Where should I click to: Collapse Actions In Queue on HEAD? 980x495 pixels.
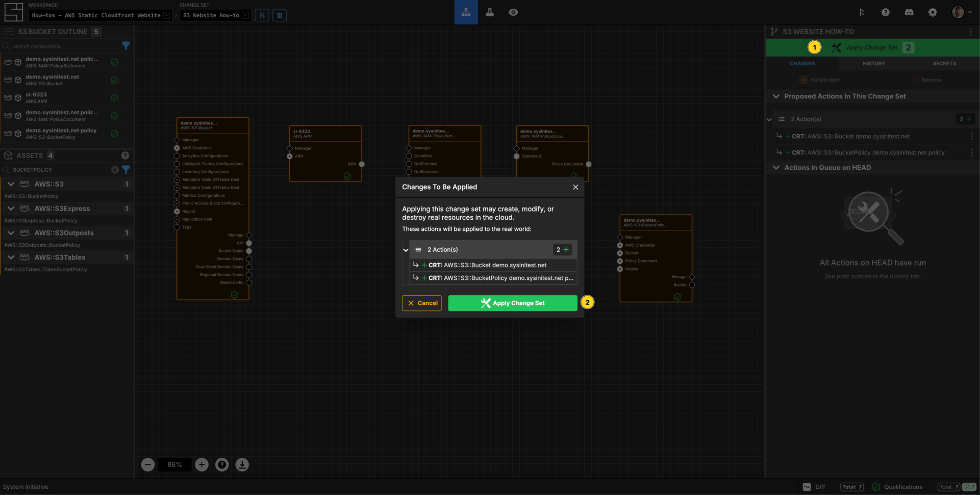(776, 168)
